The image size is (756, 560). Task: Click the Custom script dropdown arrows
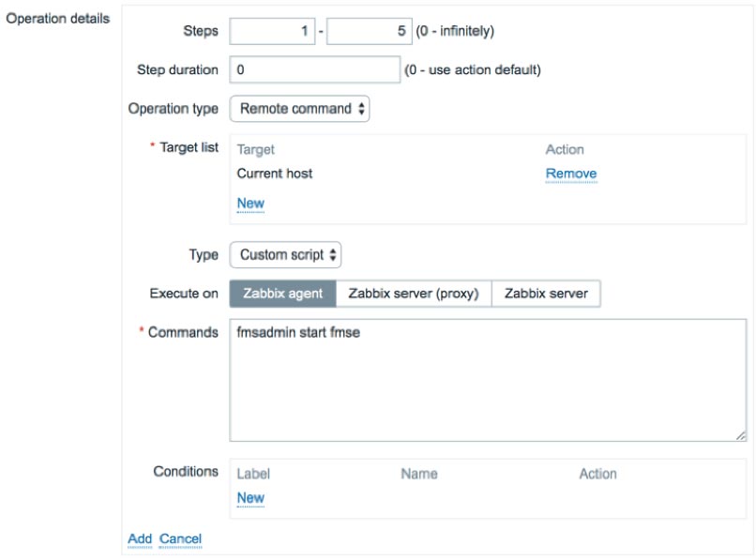click(x=333, y=255)
